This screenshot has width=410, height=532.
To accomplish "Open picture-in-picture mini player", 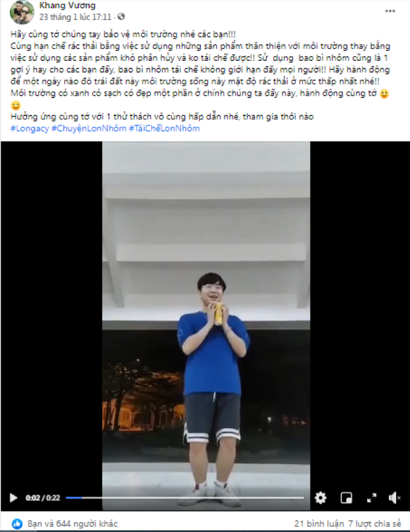I will (x=346, y=498).
